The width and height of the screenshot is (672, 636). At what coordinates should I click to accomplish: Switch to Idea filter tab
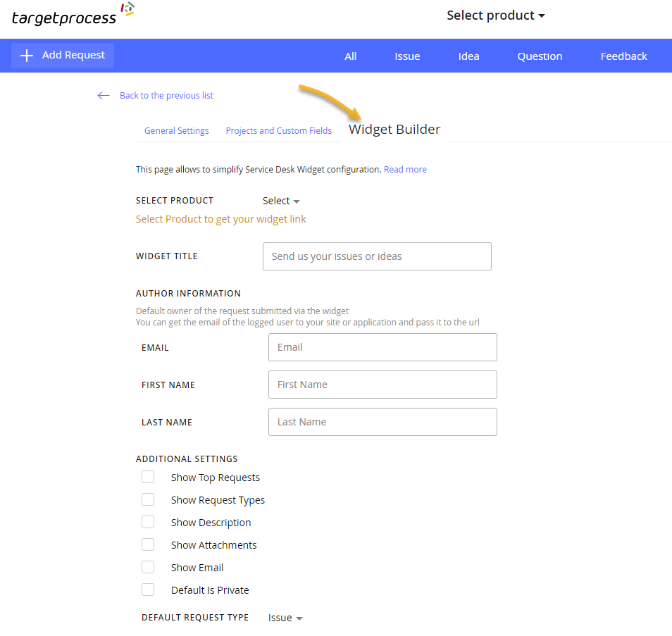pos(469,56)
